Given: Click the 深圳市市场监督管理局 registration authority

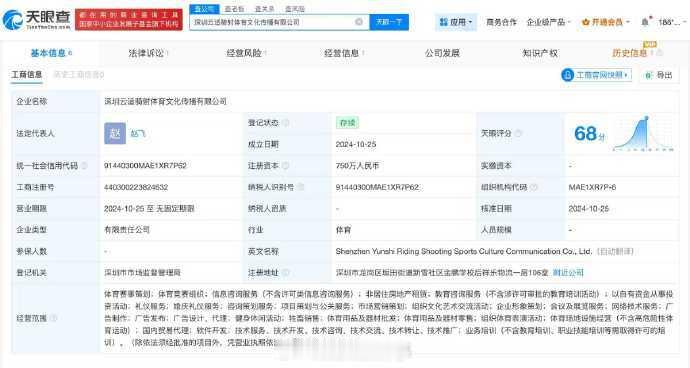Looking at the screenshot, I should pos(142,272).
